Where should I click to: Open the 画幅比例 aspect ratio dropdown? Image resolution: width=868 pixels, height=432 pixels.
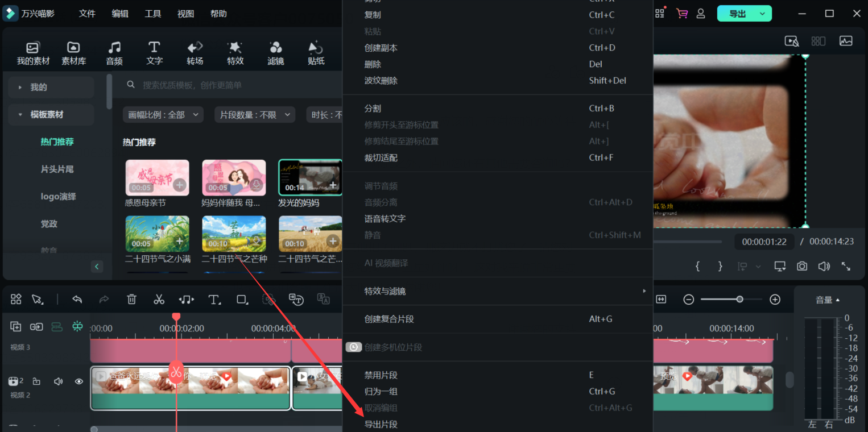(163, 115)
